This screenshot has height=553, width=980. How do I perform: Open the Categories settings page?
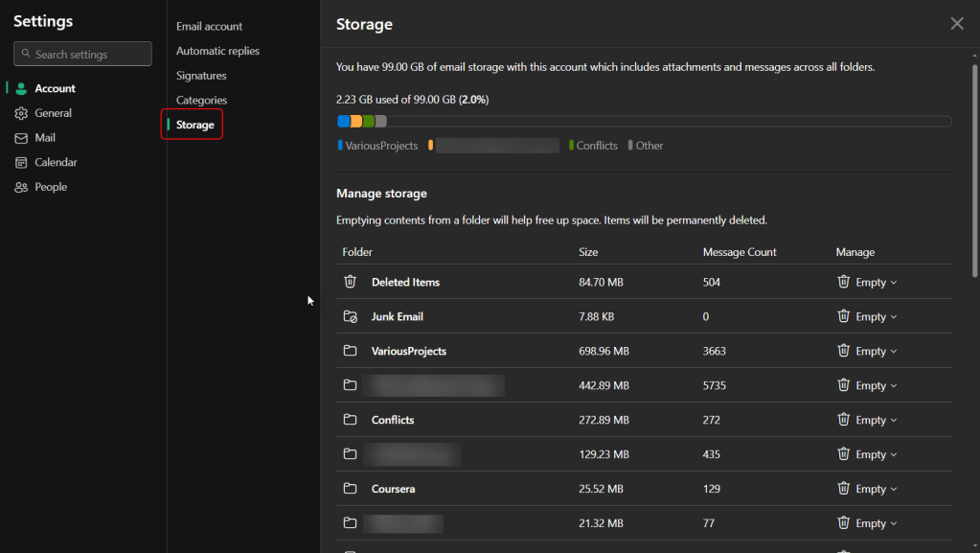coord(201,101)
